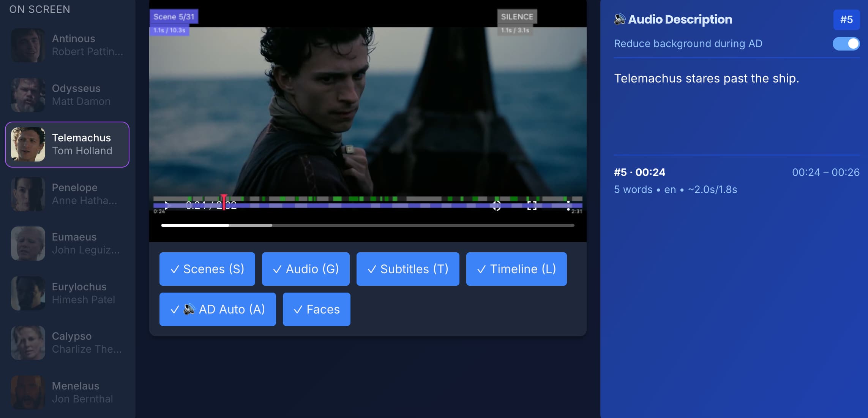868x418 pixels.
Task: Click the Scene 5/31 badge
Action: point(174,17)
